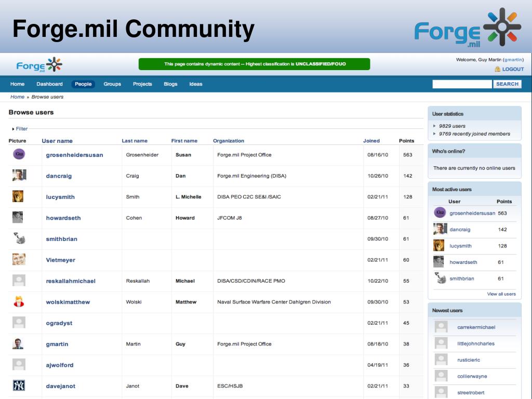Open the Ideas navigation tab
The height and width of the screenshot is (399, 532).
tap(196, 84)
